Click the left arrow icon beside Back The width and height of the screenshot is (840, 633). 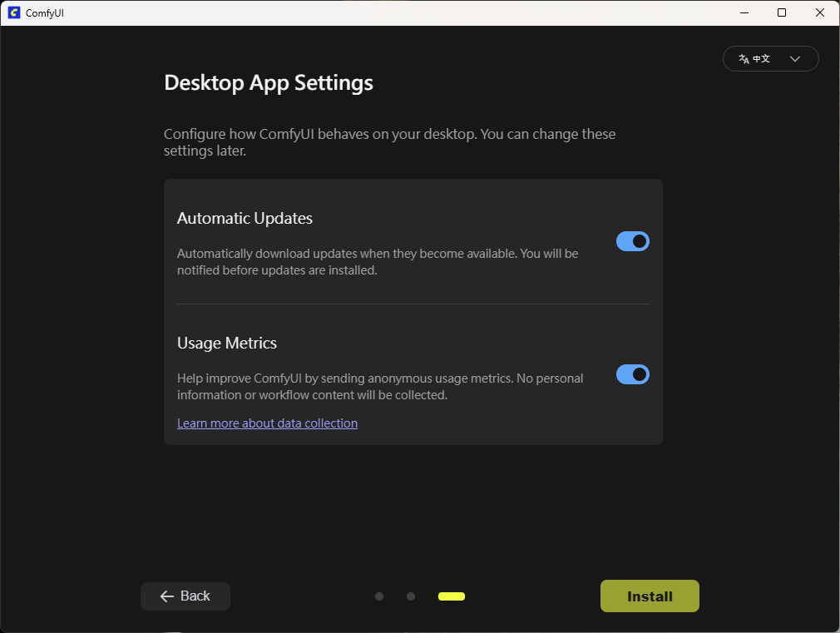166,596
